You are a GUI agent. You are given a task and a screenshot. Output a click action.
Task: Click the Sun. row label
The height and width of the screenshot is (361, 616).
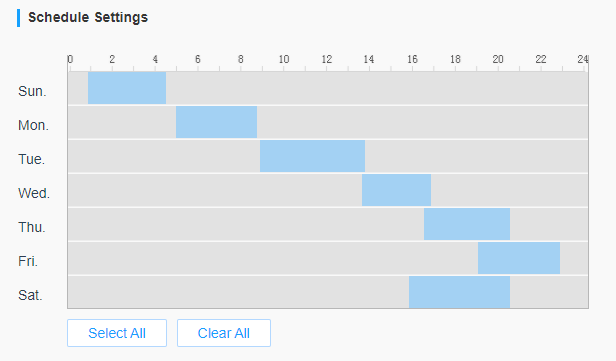pos(32,91)
